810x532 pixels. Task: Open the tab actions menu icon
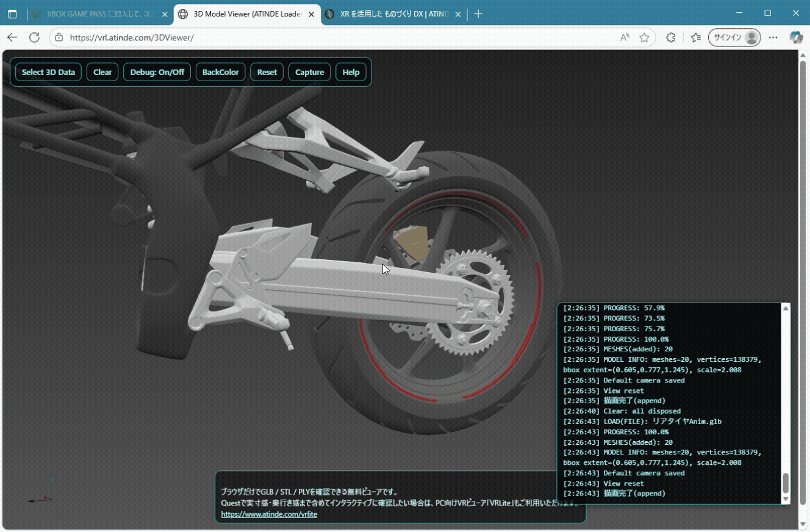12,14
